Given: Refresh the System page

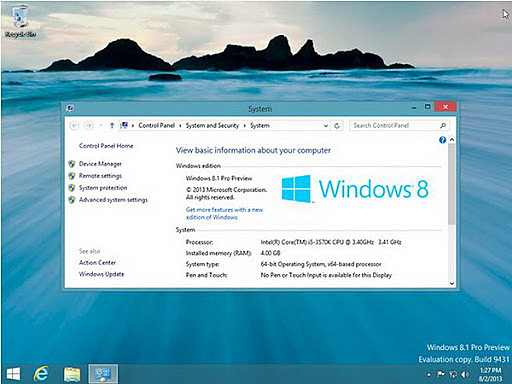Looking at the screenshot, I should point(337,126).
